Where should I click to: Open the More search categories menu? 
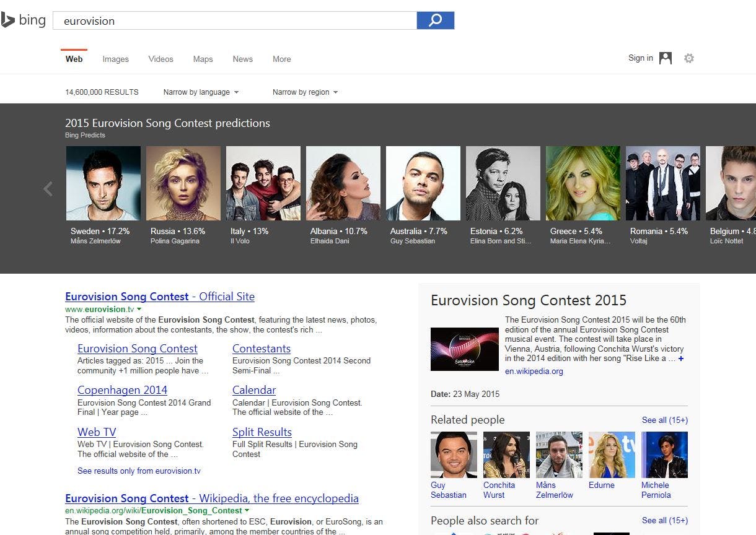[x=281, y=59]
